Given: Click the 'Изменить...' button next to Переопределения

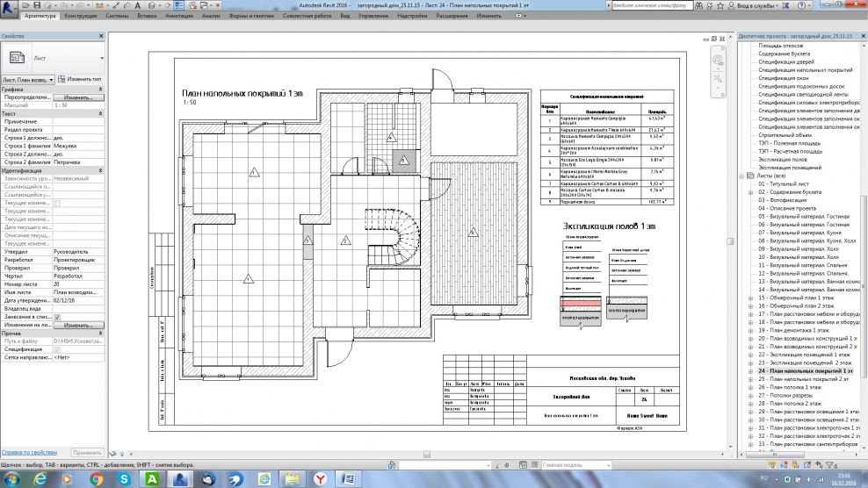Looking at the screenshot, I should [x=77, y=97].
